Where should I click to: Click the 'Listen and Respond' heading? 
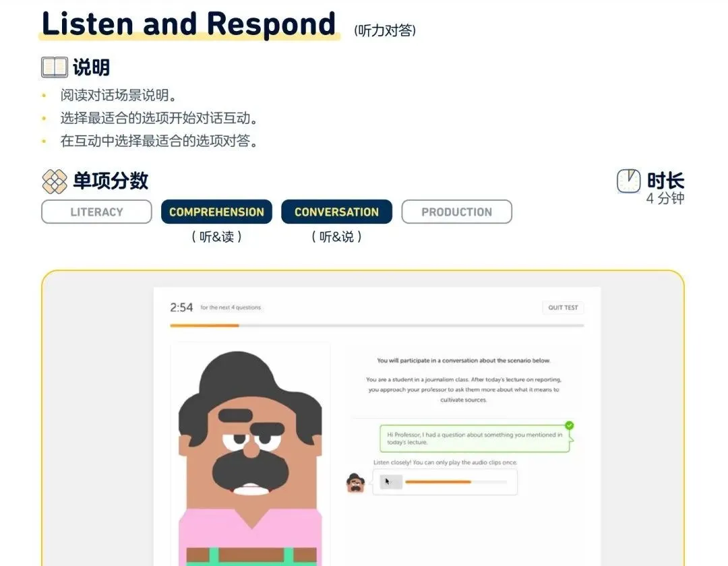(x=189, y=24)
